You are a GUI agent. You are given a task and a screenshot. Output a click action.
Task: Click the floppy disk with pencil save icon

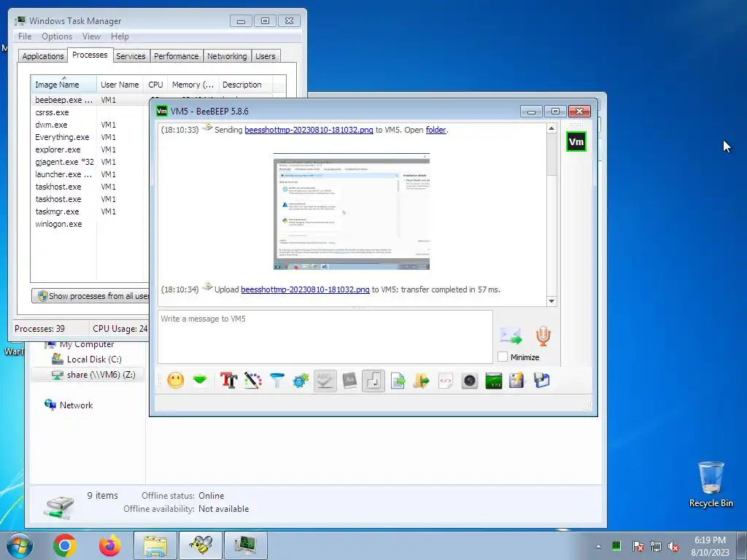tap(517, 381)
